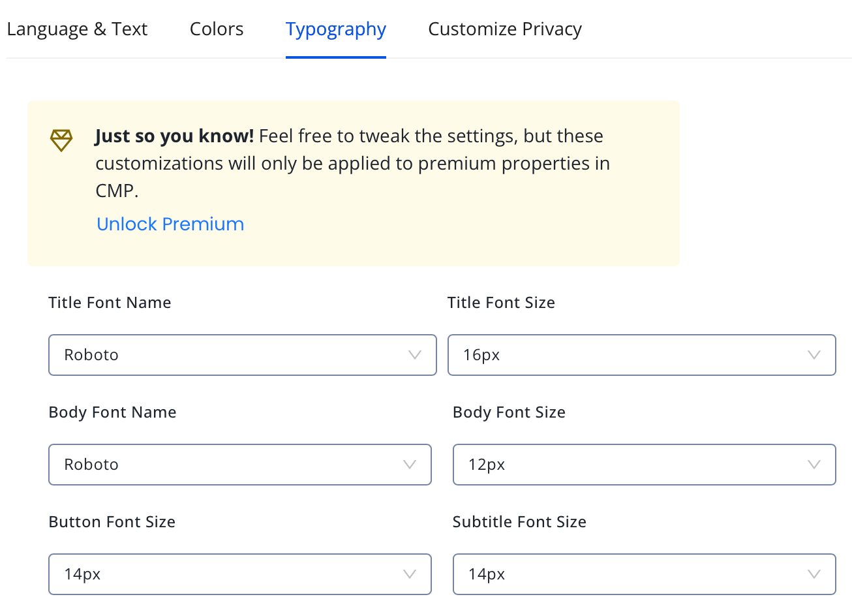Click the "Just so you know!" bold text
The height and width of the screenshot is (616, 852).
pyautogui.click(x=174, y=136)
